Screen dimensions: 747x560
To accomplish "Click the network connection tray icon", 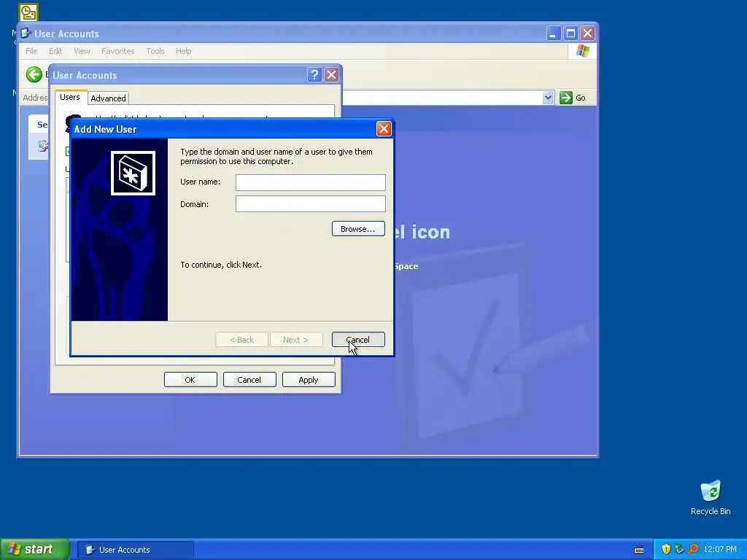I will point(679,549).
